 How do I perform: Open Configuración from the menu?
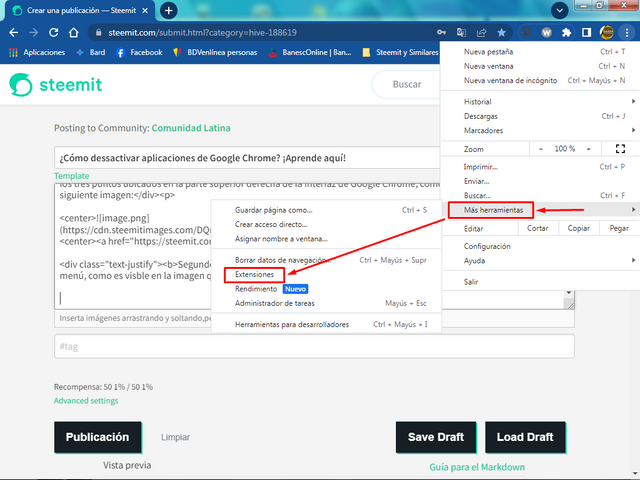coord(540,246)
